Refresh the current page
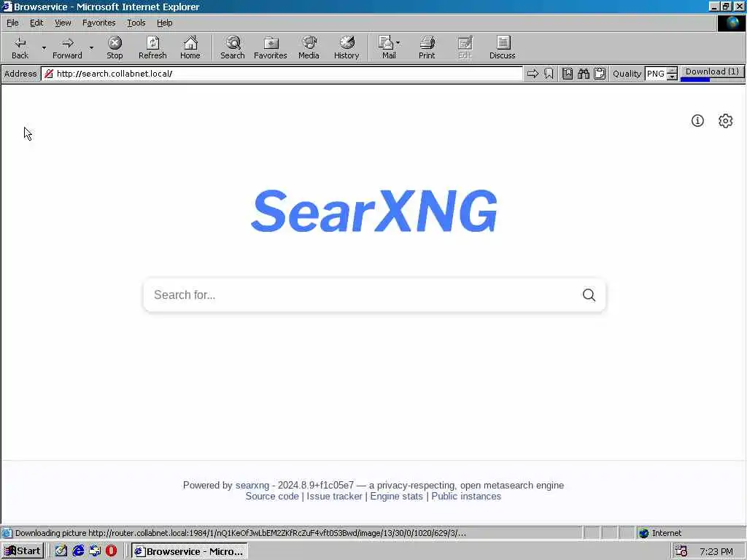747x560 pixels. click(x=152, y=47)
